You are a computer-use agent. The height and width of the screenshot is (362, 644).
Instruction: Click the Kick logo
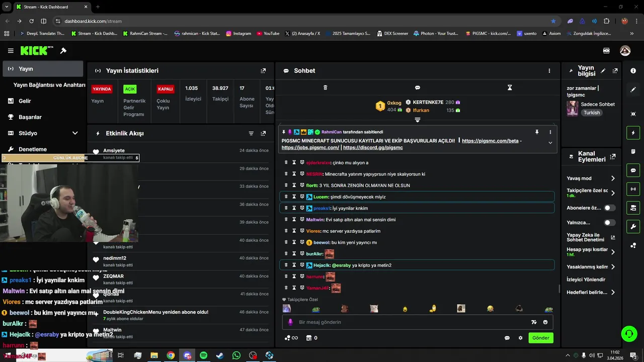(x=37, y=51)
